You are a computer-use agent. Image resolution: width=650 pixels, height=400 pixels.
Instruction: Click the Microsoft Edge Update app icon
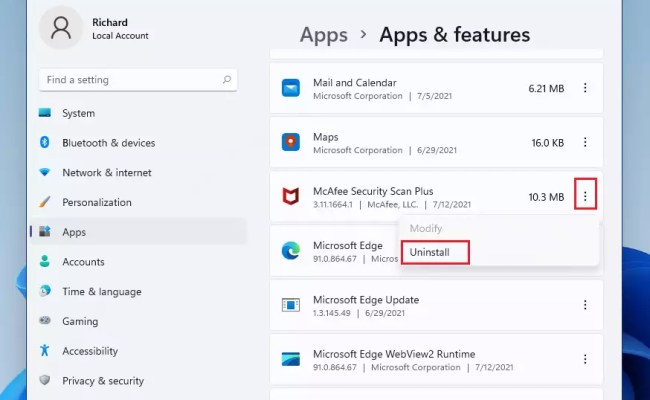(291, 305)
